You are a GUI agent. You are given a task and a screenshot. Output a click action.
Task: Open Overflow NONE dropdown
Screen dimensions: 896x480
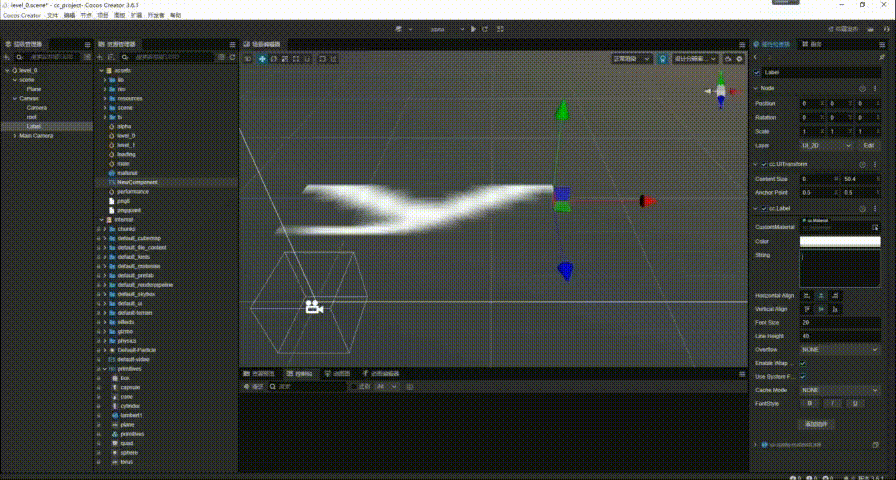click(840, 349)
